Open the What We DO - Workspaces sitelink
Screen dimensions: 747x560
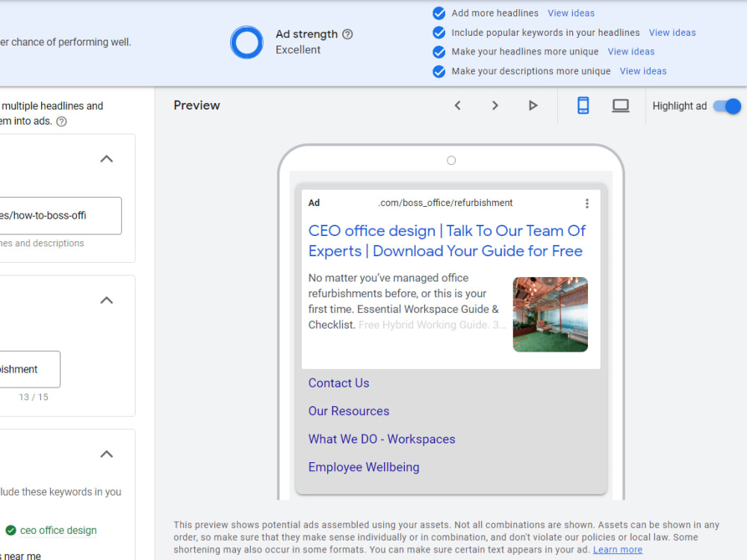382,439
